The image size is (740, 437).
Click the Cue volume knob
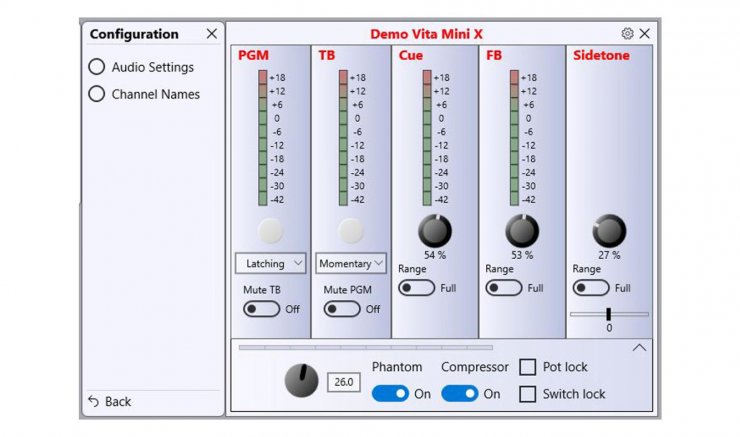[435, 230]
